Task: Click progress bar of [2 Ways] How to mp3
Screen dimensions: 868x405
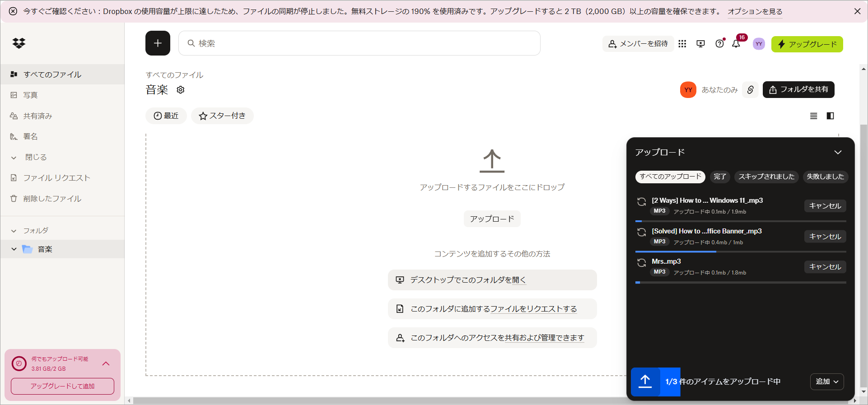Action: point(741,221)
